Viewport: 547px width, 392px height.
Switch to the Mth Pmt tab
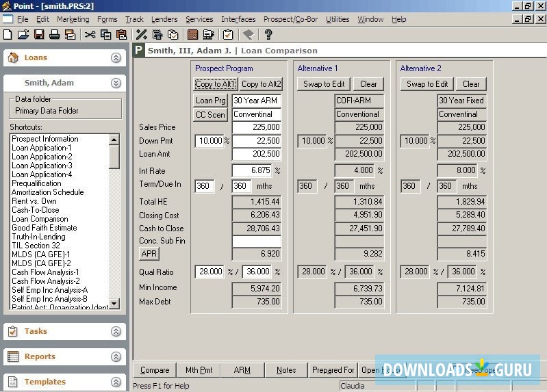[x=199, y=370]
